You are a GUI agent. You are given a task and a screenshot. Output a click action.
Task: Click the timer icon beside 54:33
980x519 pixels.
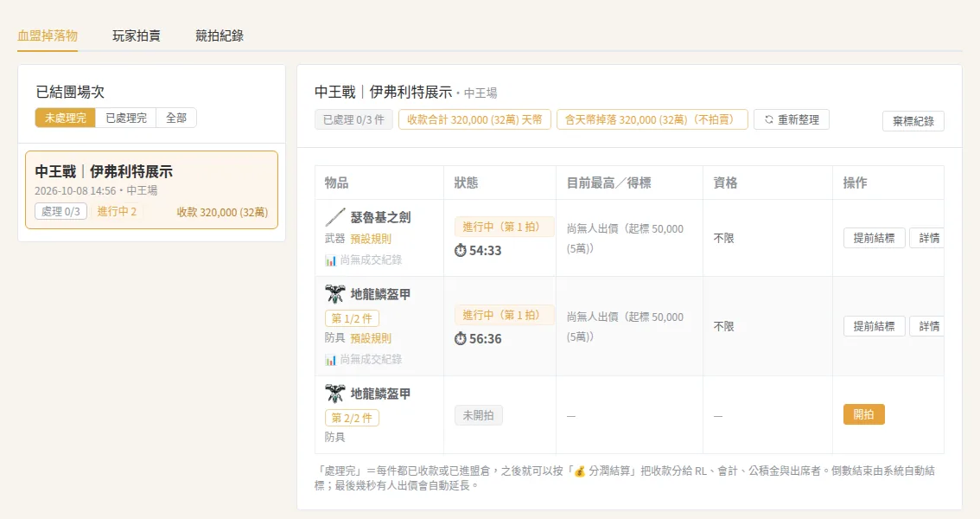[461, 250]
